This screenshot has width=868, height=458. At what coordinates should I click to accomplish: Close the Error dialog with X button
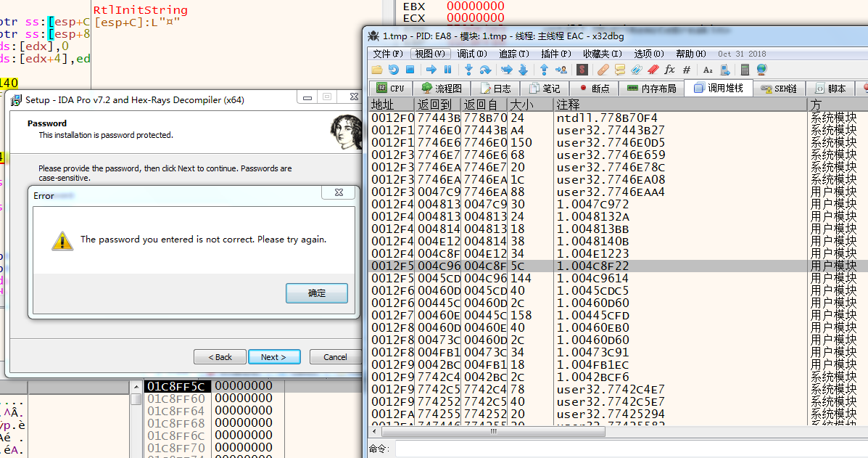pos(339,192)
